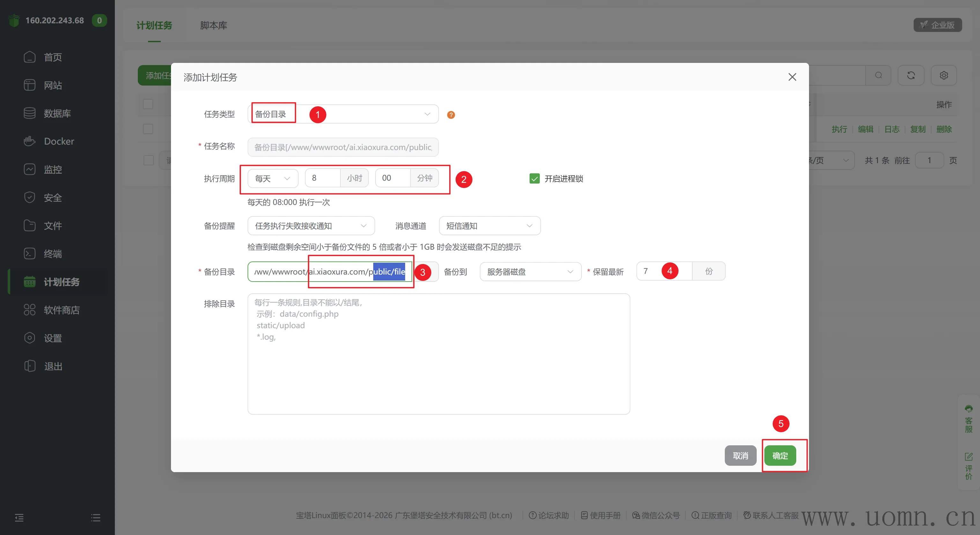
Task: Toggle the table header select-all checkbox
Action: [x=148, y=104]
